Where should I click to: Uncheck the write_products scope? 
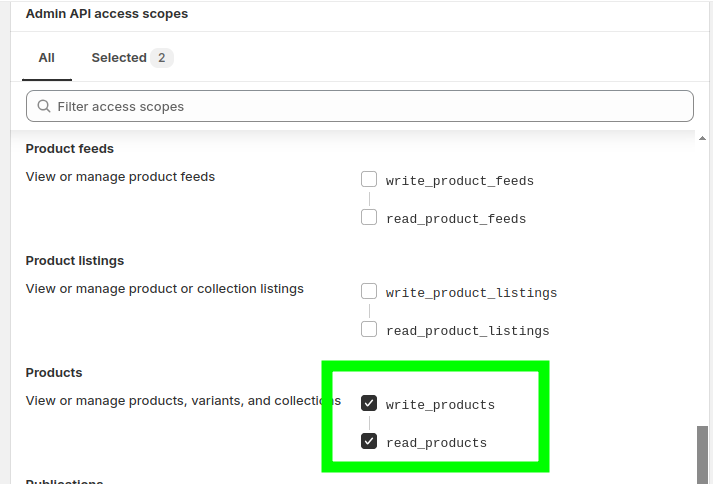coord(369,404)
